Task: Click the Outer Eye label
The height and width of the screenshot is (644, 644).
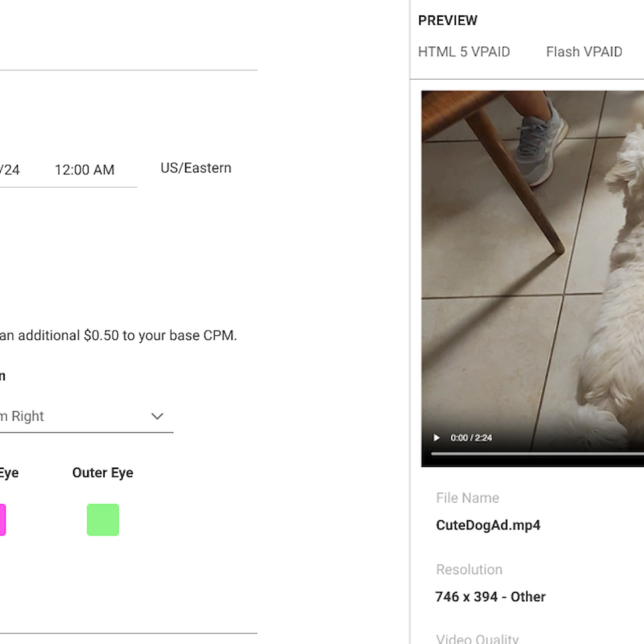Action: pyautogui.click(x=103, y=473)
